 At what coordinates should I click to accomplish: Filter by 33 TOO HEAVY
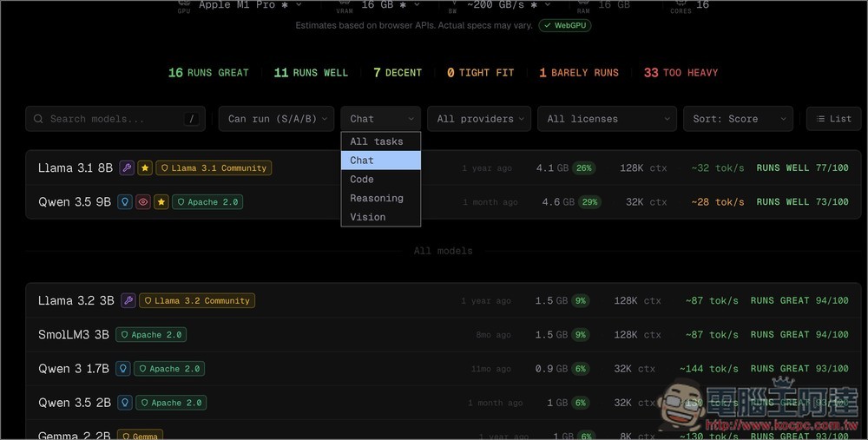pyautogui.click(x=681, y=73)
